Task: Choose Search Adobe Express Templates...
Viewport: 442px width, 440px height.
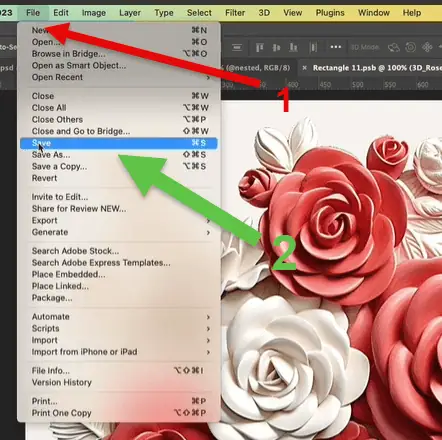Action: pyautogui.click(x=119, y=263)
